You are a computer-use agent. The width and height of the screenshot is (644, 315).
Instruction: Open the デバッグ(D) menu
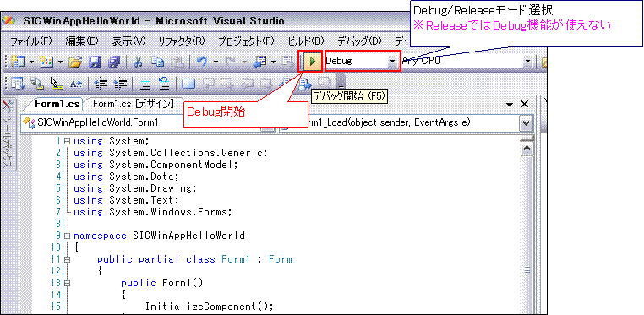359,41
